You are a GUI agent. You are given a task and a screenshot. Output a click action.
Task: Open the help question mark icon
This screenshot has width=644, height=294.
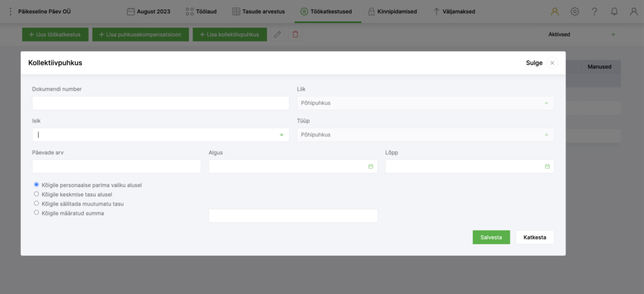click(x=594, y=11)
